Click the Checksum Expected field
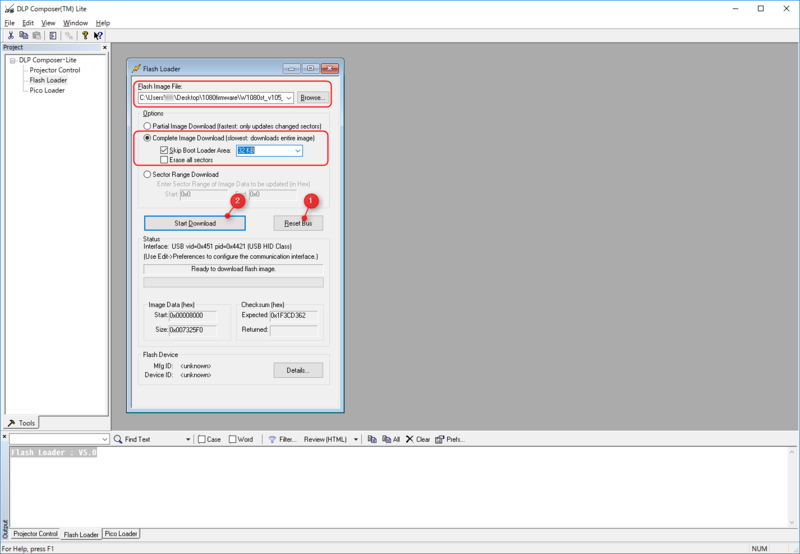Image resolution: width=800 pixels, height=554 pixels. (x=293, y=316)
